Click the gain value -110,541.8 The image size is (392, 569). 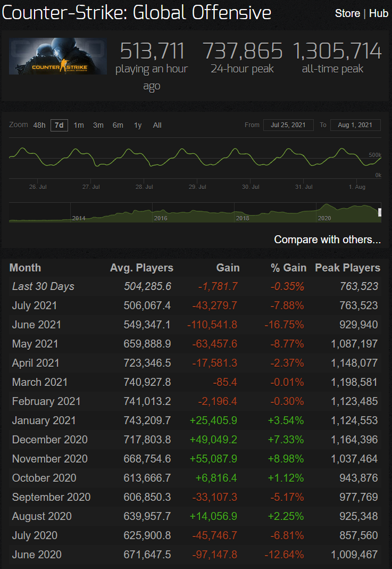(212, 325)
